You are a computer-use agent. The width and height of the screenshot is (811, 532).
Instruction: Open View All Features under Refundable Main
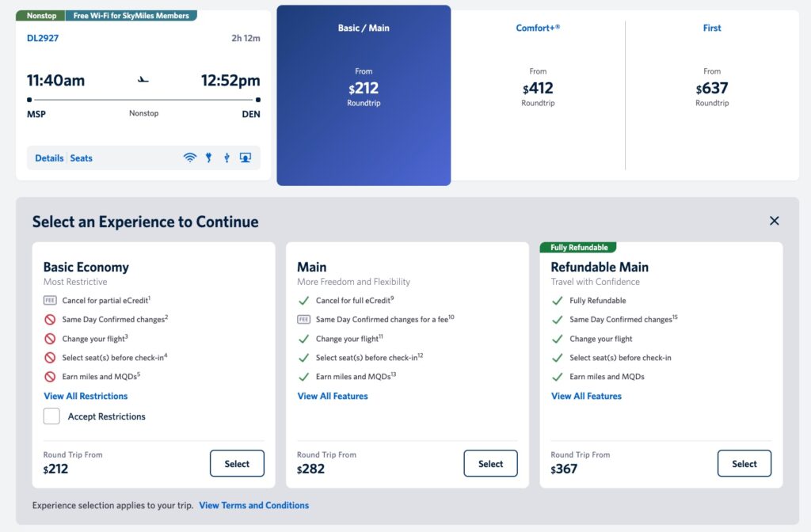coord(587,396)
